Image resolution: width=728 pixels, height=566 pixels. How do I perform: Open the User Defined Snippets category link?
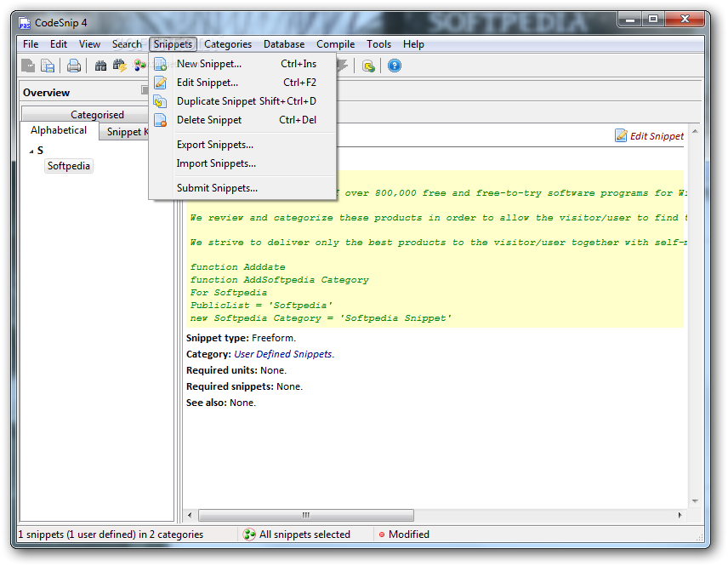[282, 354]
